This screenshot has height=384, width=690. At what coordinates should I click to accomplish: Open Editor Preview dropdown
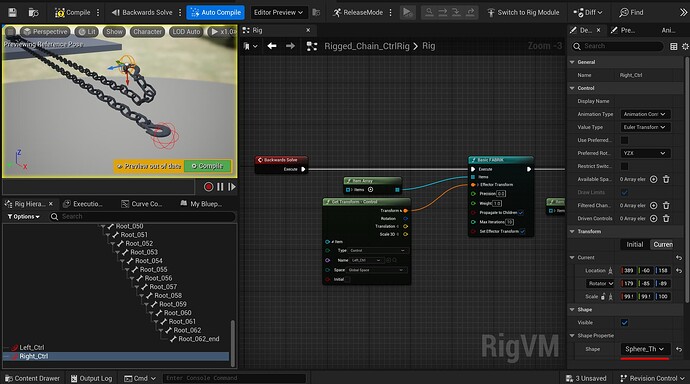(x=279, y=12)
